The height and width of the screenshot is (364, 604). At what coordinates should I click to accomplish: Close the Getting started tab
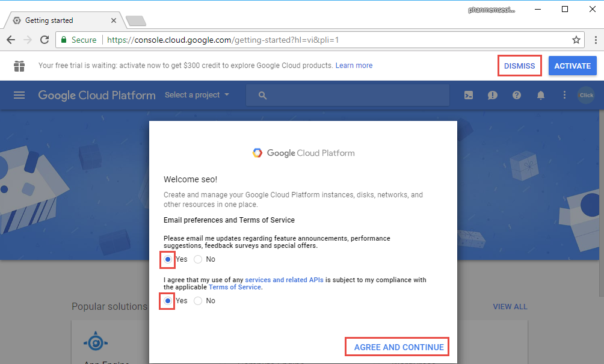click(114, 20)
